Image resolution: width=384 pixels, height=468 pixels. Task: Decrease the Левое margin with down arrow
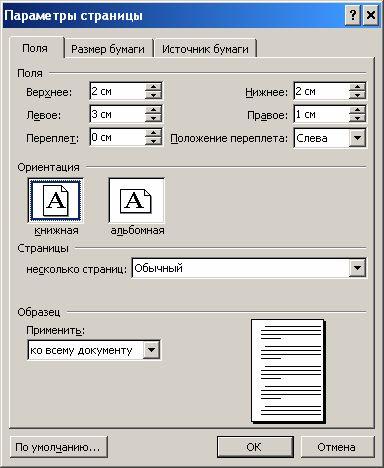(x=153, y=118)
